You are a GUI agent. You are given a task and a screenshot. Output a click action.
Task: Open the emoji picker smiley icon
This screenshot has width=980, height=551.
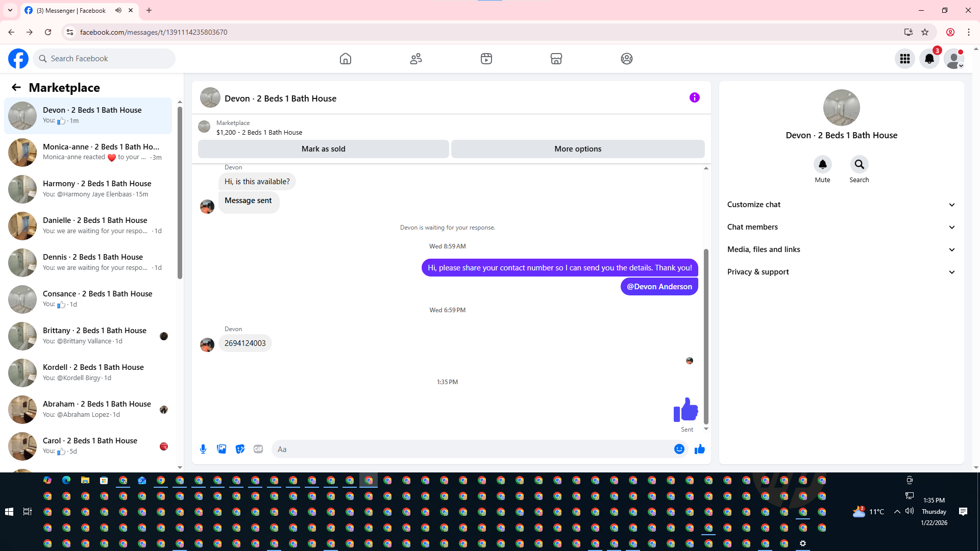pos(679,449)
